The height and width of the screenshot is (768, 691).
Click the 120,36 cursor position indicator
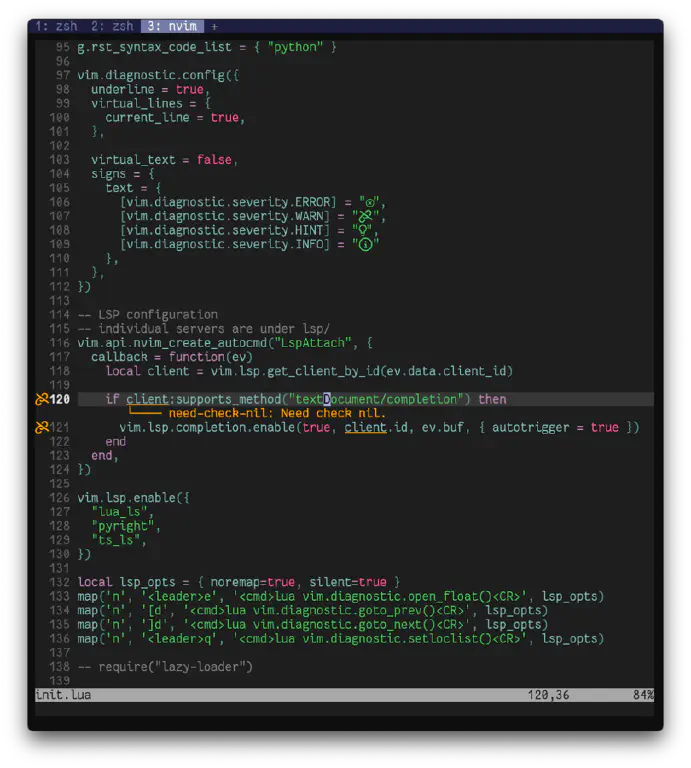click(549, 695)
